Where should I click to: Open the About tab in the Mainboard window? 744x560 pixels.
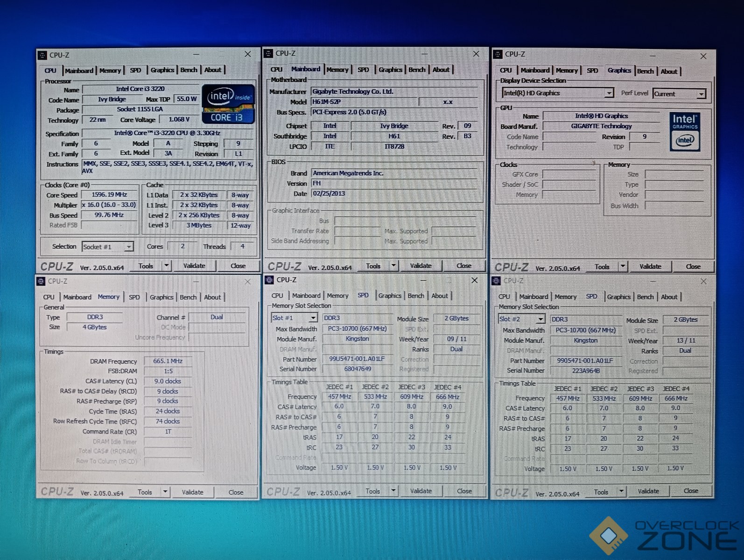[x=441, y=70]
